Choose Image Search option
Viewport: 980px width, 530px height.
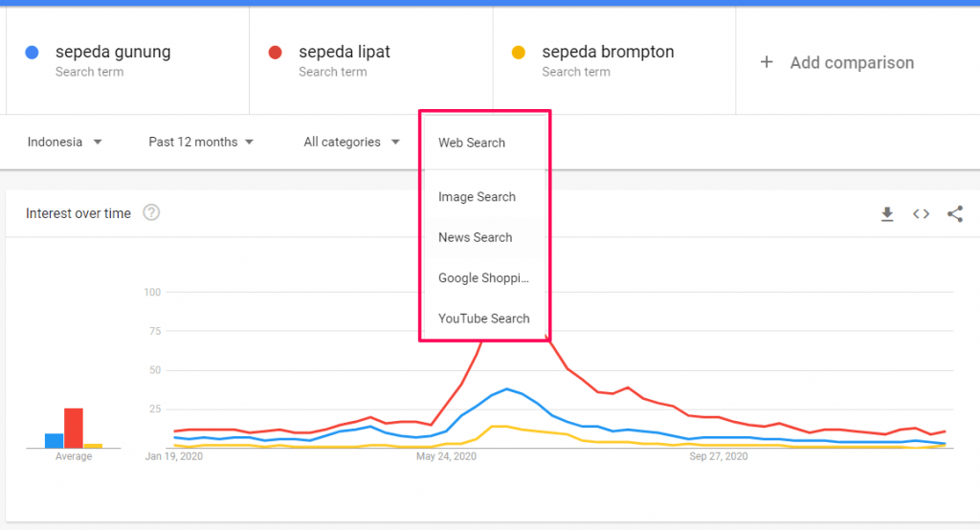click(x=477, y=197)
